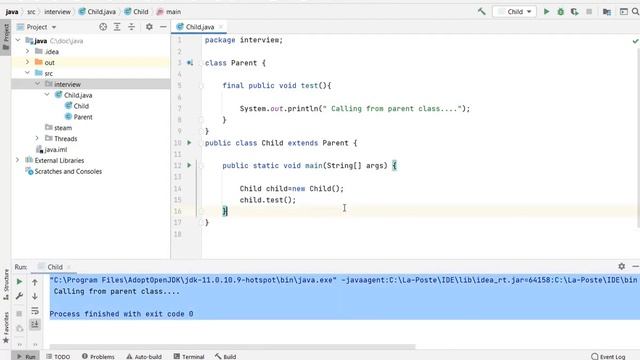Click the 'Process finished with exit code 0' line
Screen dimensions: 640x360
point(121,314)
